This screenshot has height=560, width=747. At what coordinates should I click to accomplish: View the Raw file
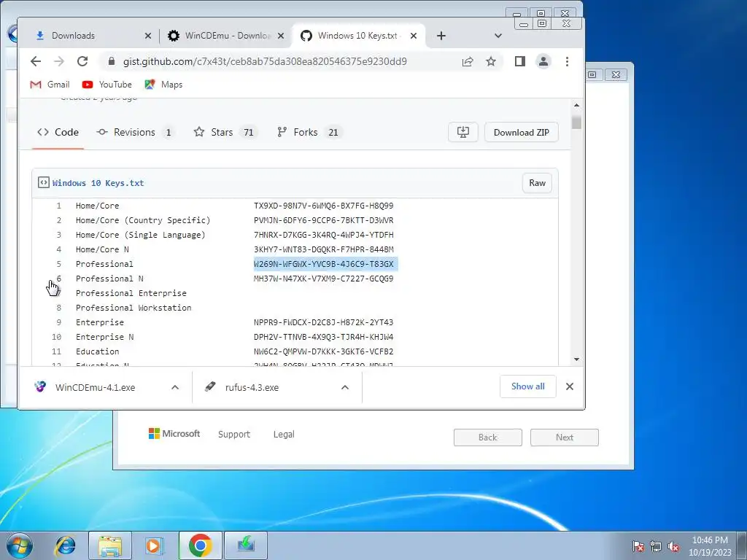point(537,183)
